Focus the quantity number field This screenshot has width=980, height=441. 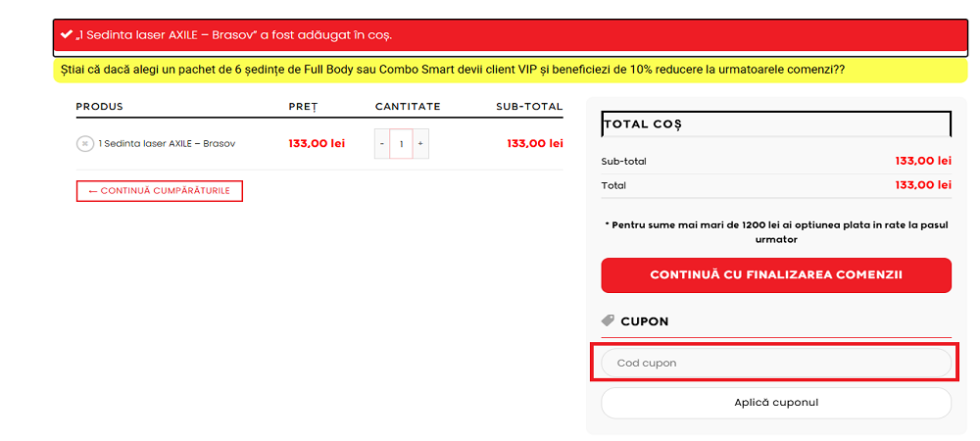[401, 144]
